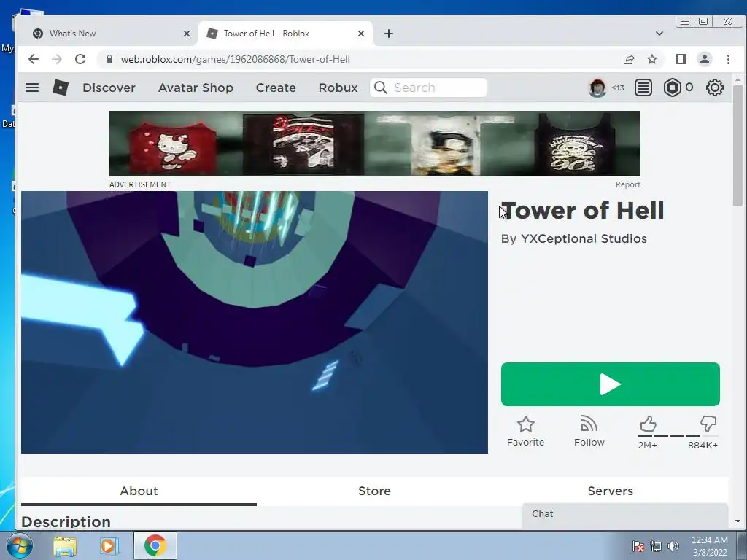Share this page using share icon
Screen dimensions: 747x560
(x=628, y=59)
